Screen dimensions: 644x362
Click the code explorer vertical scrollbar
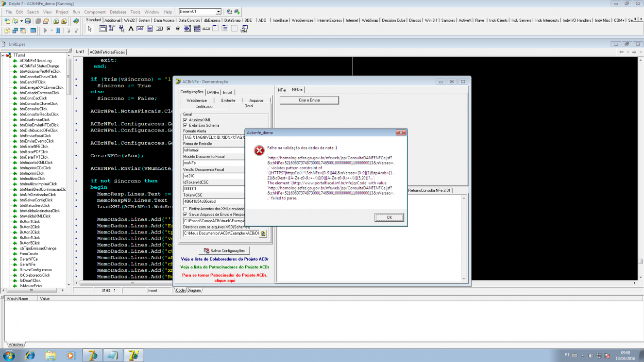point(69,170)
